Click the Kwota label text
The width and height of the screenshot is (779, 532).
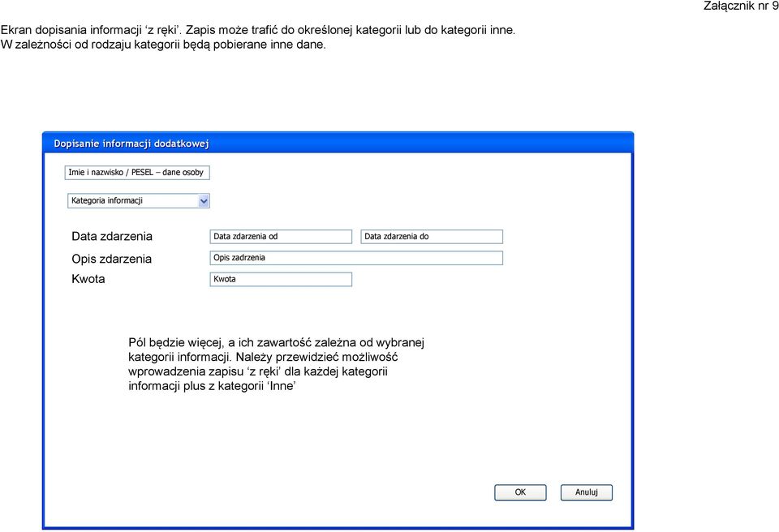(88, 279)
